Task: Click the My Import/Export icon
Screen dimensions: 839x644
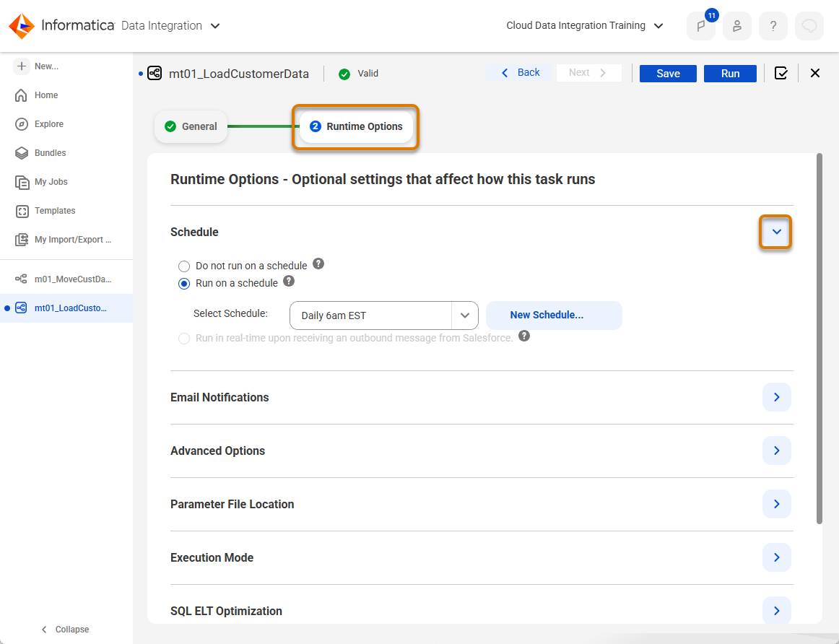Action: click(22, 240)
